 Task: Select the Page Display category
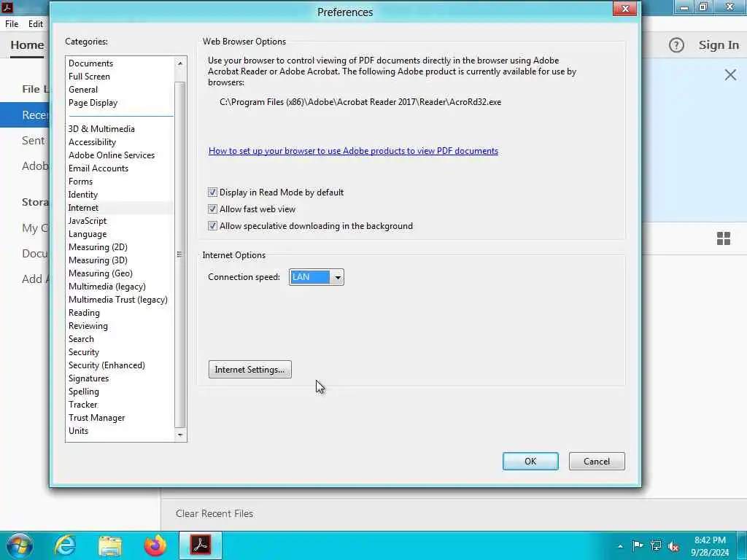click(x=93, y=103)
